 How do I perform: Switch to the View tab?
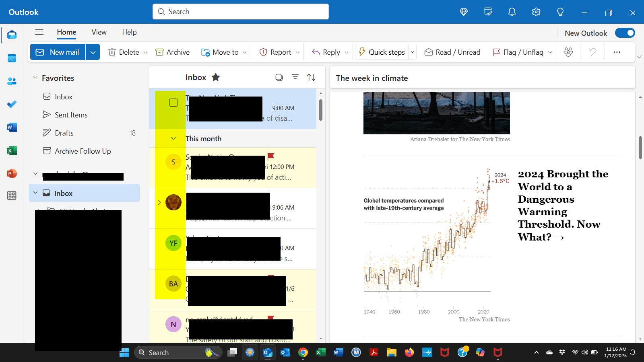(x=99, y=32)
